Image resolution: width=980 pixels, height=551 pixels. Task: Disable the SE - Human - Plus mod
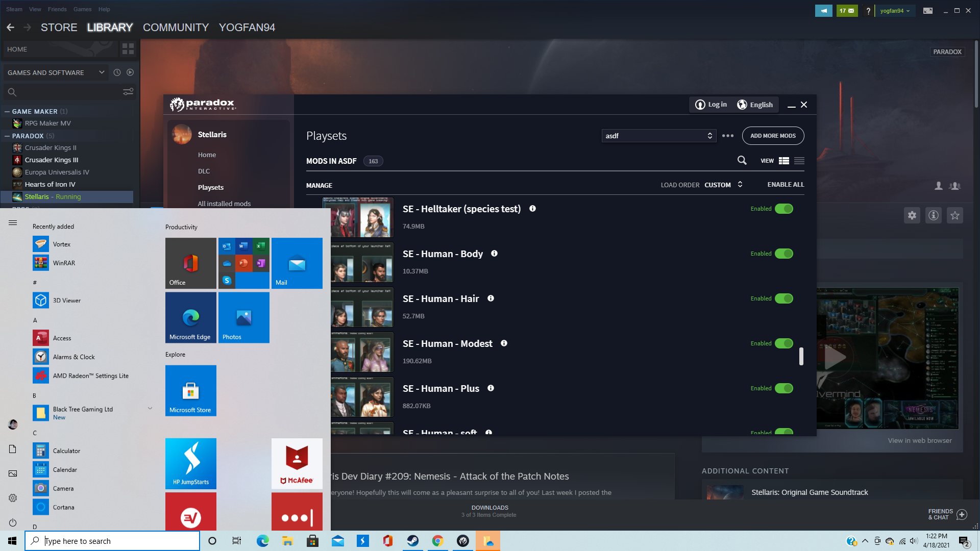(x=784, y=388)
